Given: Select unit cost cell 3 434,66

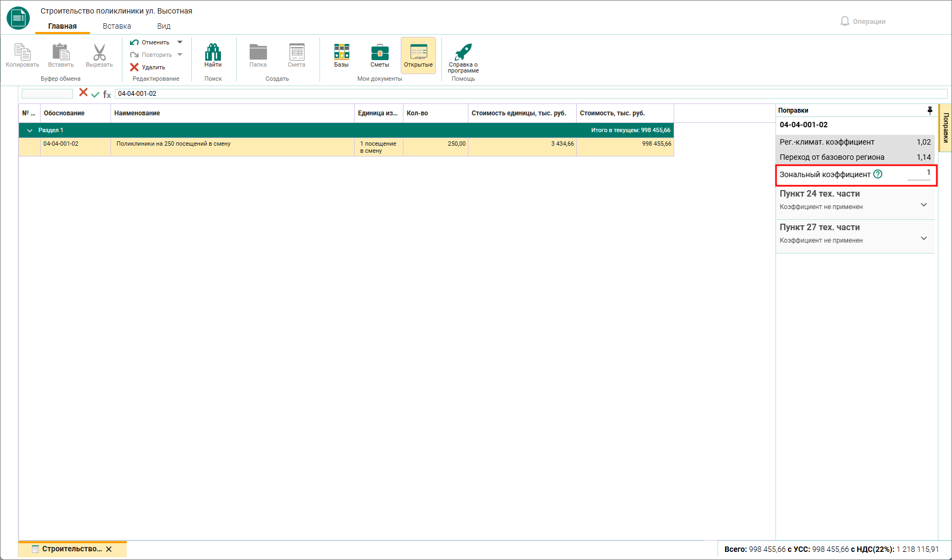Looking at the screenshot, I should [x=522, y=147].
